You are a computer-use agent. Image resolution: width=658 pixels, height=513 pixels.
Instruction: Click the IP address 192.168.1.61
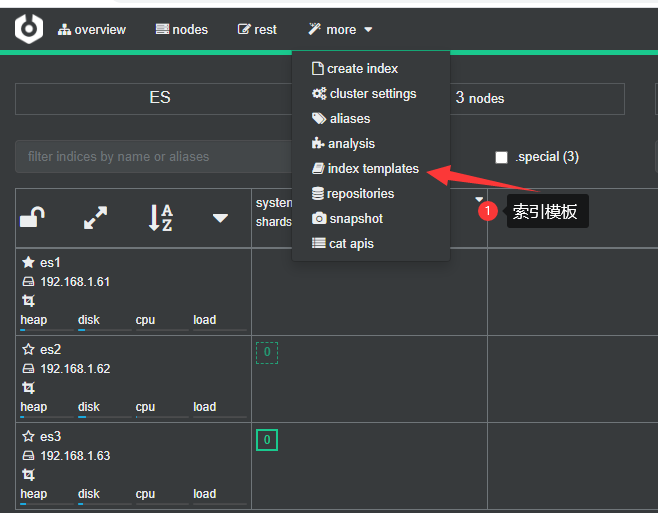[75, 282]
